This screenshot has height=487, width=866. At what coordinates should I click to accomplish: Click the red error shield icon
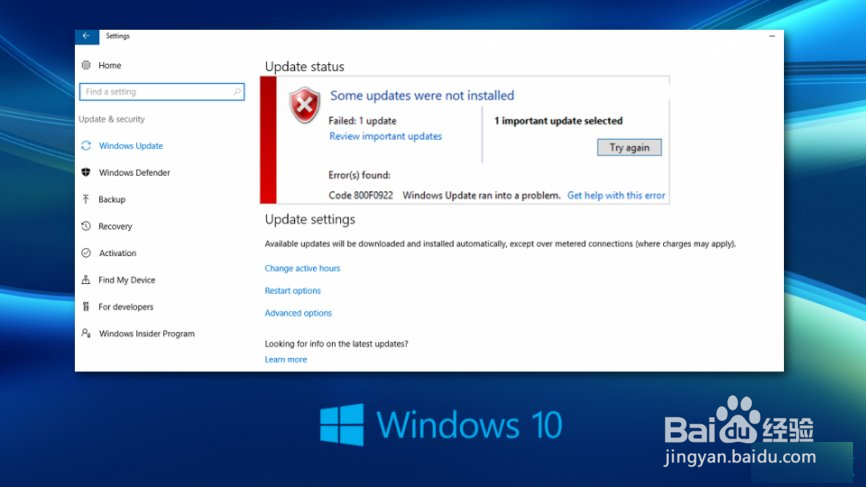pos(304,105)
